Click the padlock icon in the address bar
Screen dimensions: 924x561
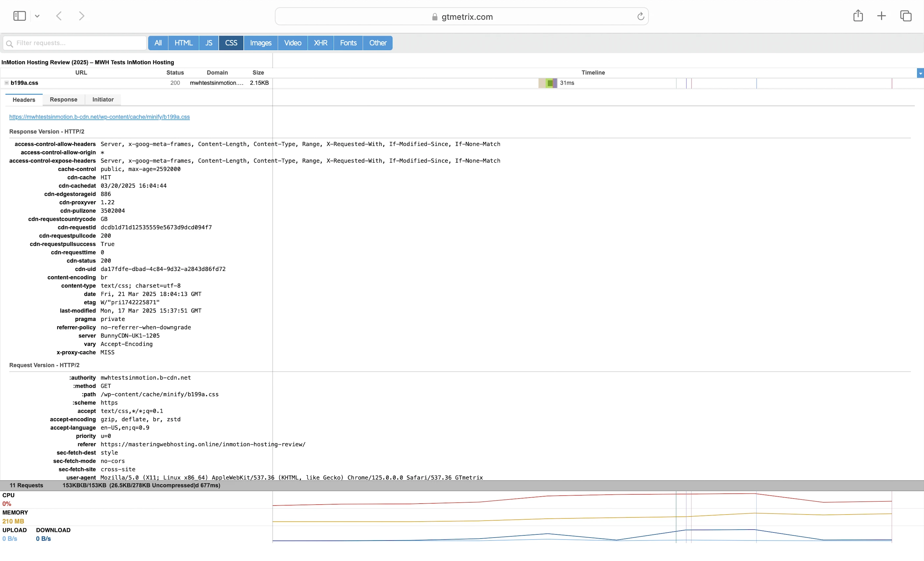tap(435, 17)
